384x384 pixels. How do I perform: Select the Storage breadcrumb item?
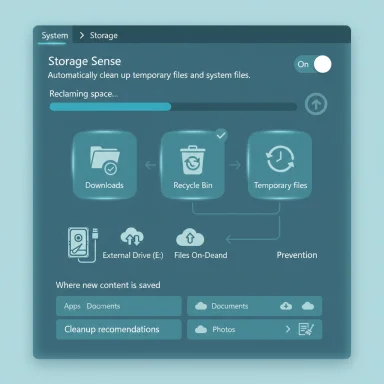(x=104, y=35)
